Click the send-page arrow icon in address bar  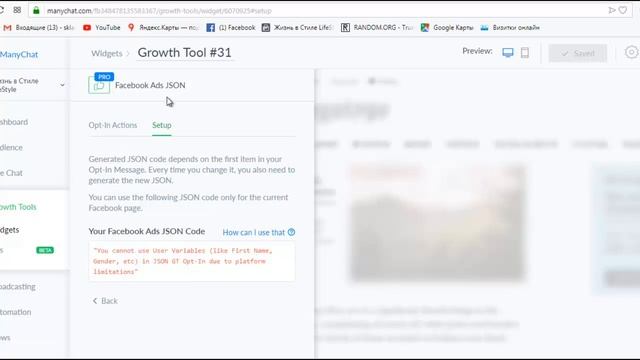click(x=611, y=10)
